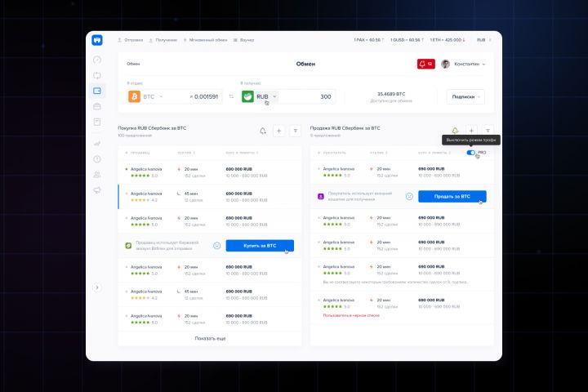Sort by Курс и лимиты in buy table
Viewport: 588px width, 392px height.
pyautogui.click(x=242, y=153)
